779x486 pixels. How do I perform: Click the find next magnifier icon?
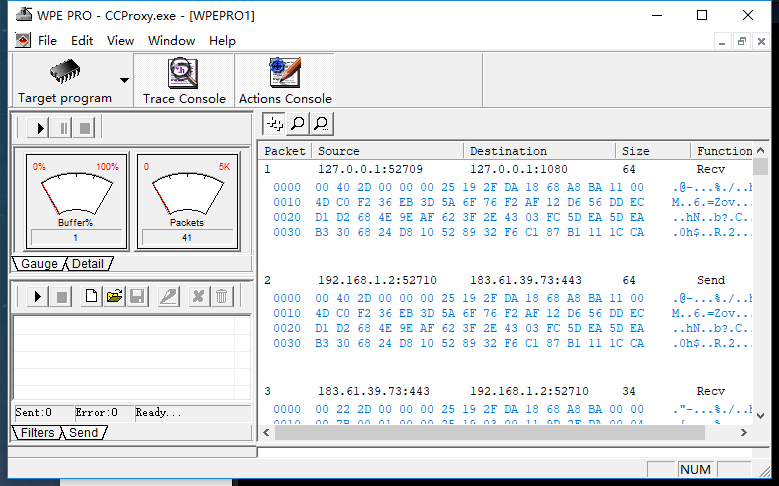point(321,124)
